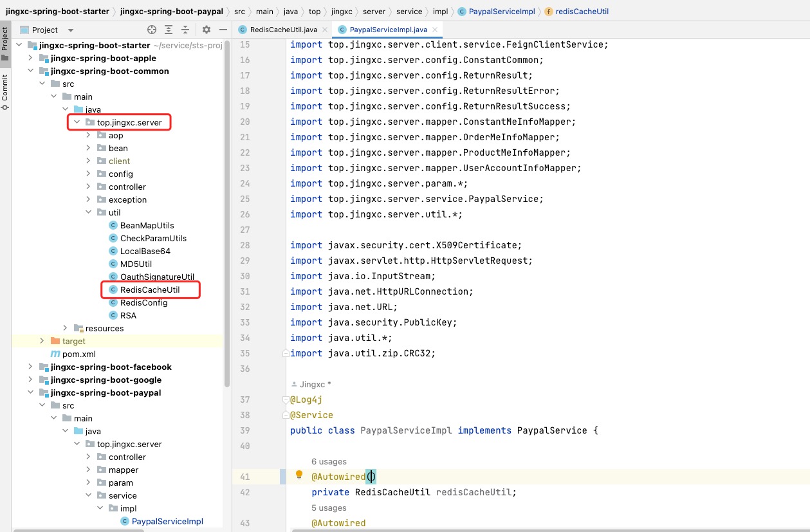
Task: Click the jingxc-spring-boot-google module icon
Action: coord(44,380)
